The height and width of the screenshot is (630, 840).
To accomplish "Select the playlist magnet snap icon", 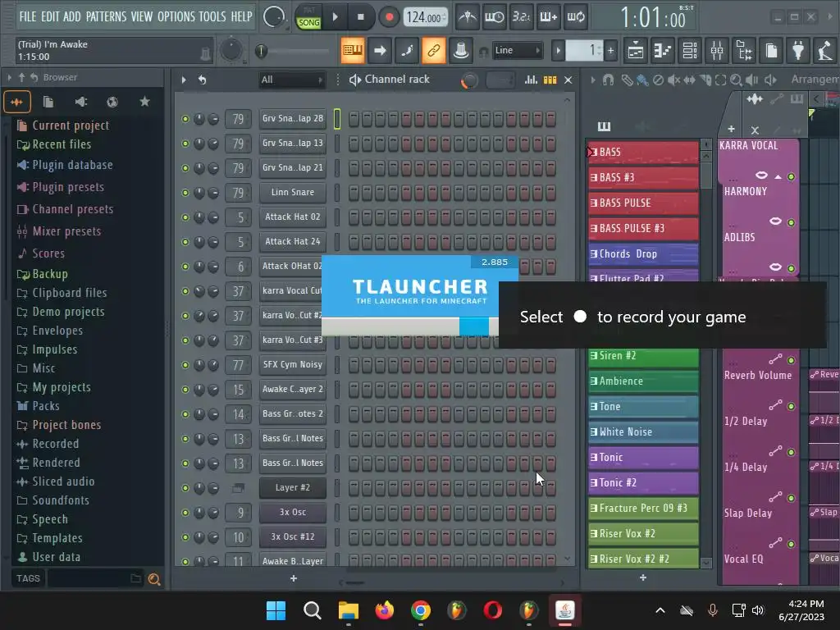I will click(608, 80).
